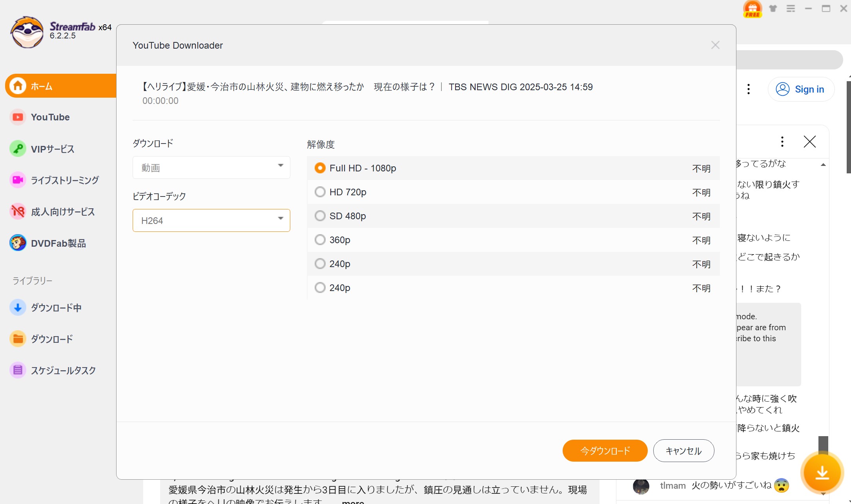Click the browser address bar field
This screenshot has width=851, height=504.
click(x=789, y=60)
